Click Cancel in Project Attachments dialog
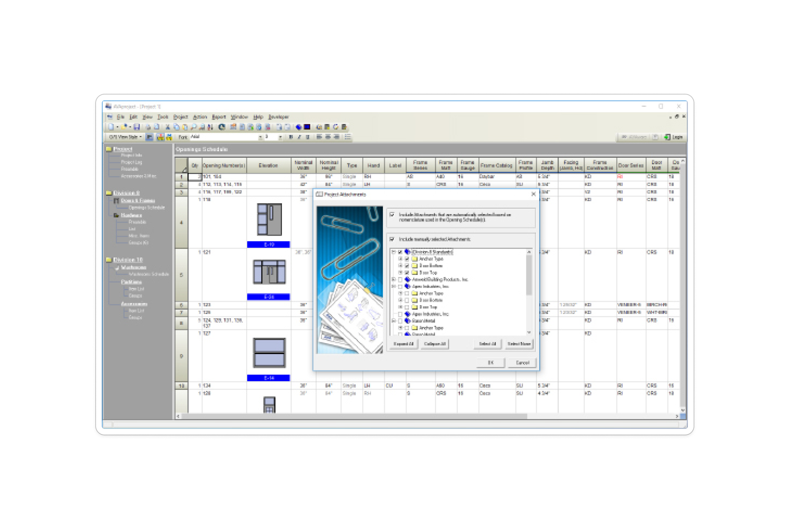This screenshot has height=532, width=790. coord(522,363)
